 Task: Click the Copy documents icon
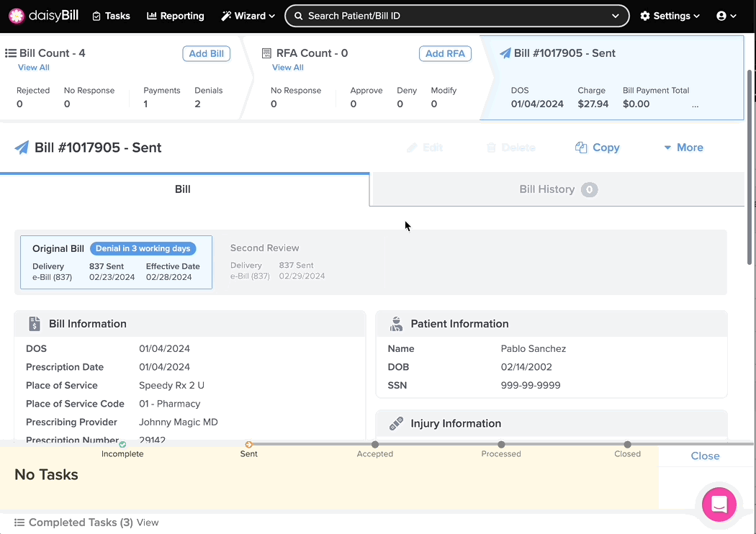click(581, 148)
